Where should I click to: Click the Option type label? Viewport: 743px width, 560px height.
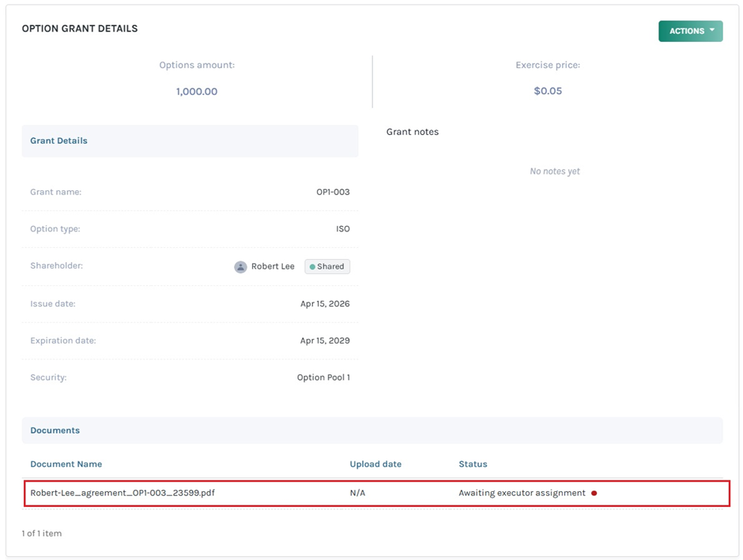pyautogui.click(x=55, y=228)
